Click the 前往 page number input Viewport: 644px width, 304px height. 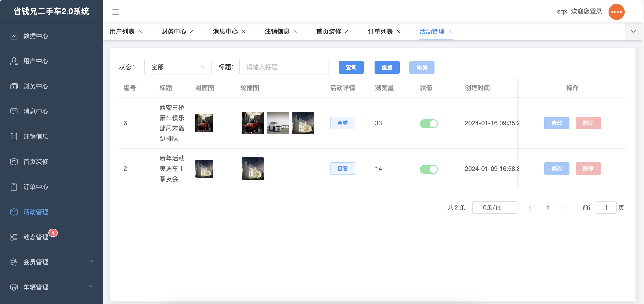click(606, 207)
